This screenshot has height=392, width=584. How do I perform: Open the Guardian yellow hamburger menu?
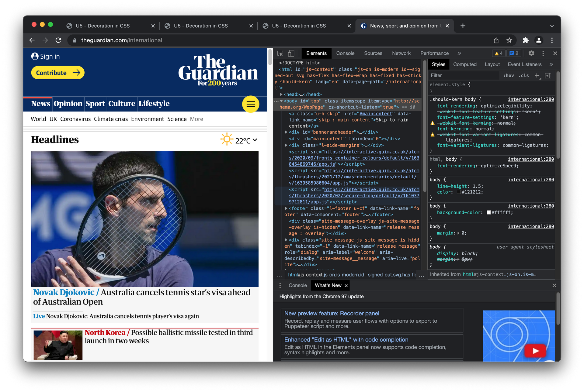[251, 104]
